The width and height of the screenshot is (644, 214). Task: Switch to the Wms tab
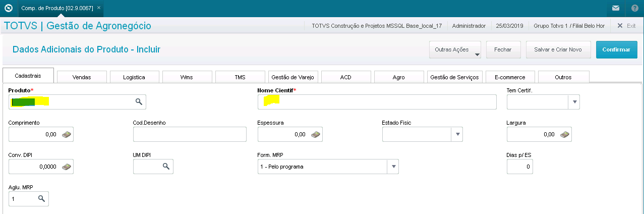click(x=187, y=77)
